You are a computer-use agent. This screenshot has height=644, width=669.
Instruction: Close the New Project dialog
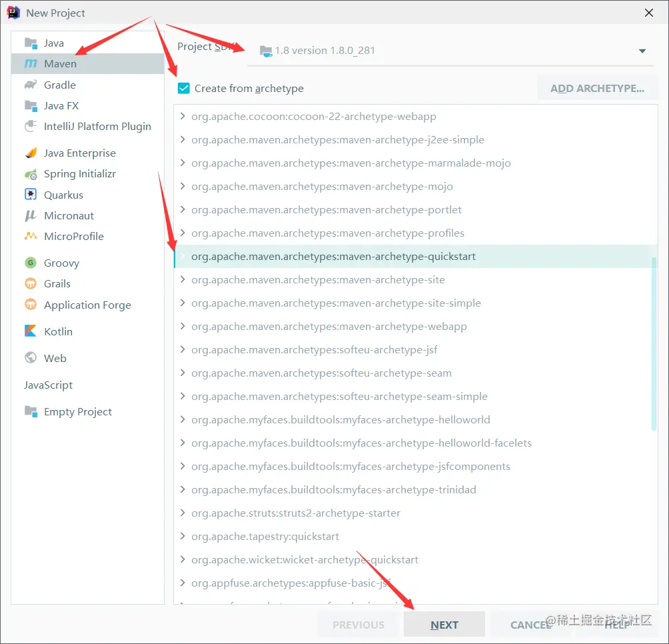[648, 13]
